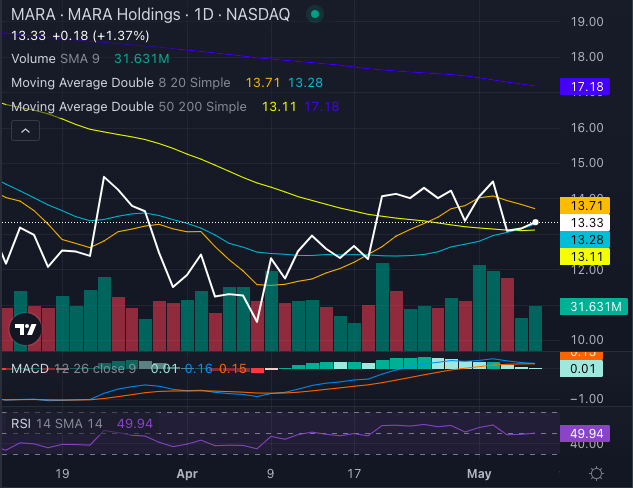The width and height of the screenshot is (633, 488).
Task: Click the last price point marker on the line
Action: [535, 222]
